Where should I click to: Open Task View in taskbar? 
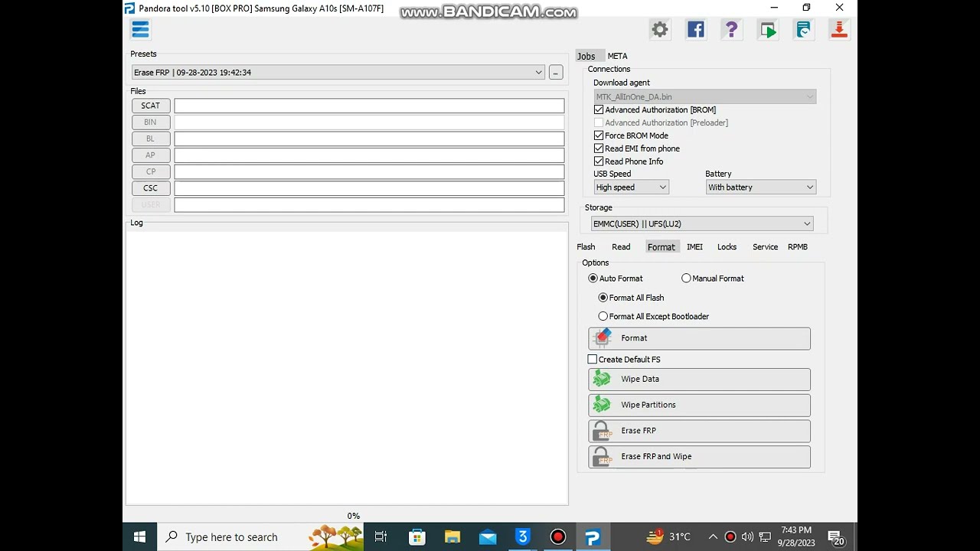381,537
